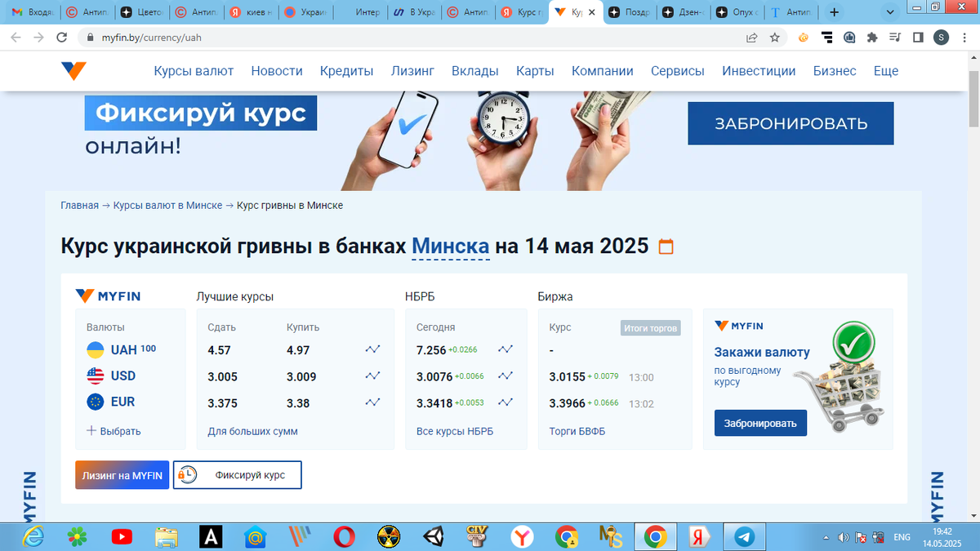The width and height of the screenshot is (980, 551).
Task: Open Telegram from the taskbar
Action: pos(743,536)
